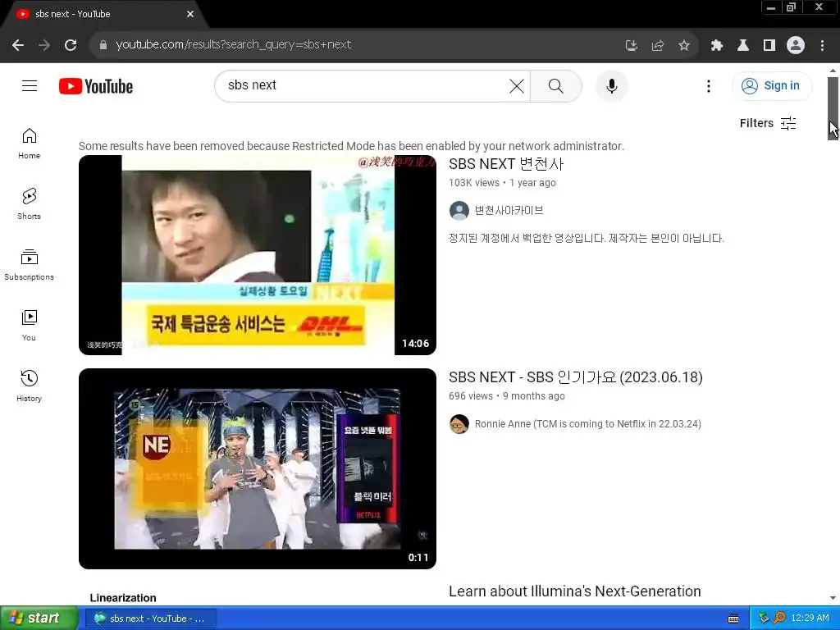Click the keyboard icon in taskbar
This screenshot has width=840, height=630.
(x=733, y=619)
